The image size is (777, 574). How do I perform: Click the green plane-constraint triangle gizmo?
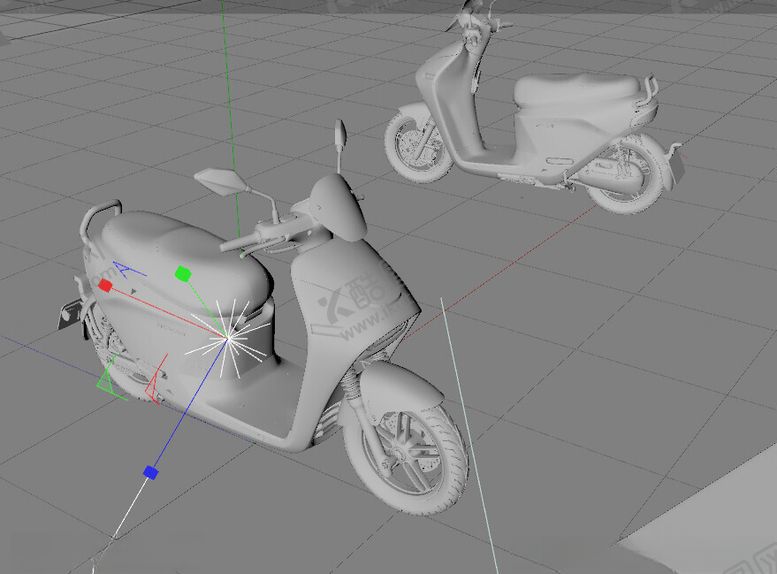coord(107,381)
